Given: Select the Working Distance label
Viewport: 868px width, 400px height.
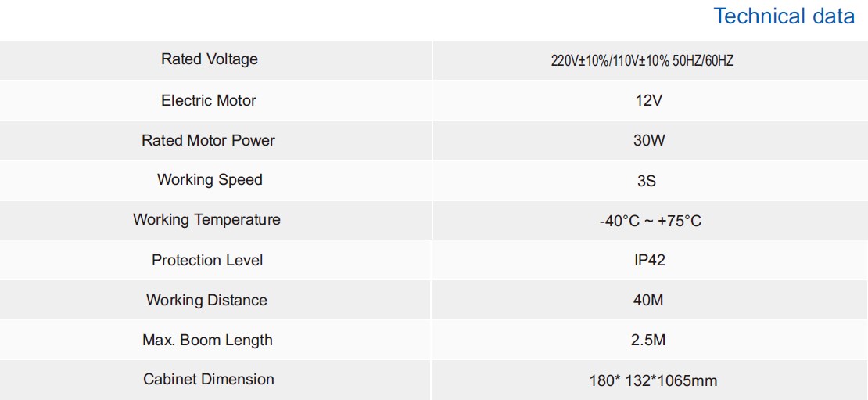Looking at the screenshot, I should (206, 300).
